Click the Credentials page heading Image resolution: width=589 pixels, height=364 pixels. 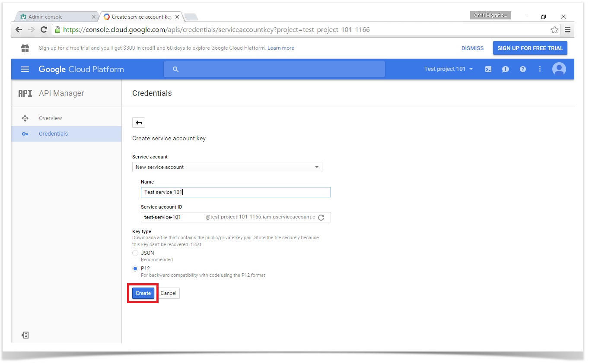152,93
